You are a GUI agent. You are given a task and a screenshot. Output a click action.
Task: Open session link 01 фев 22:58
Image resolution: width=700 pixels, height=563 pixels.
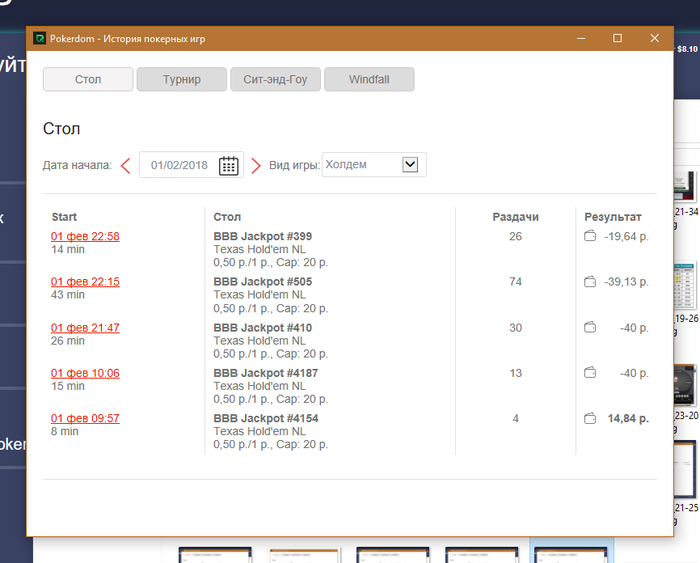click(85, 236)
